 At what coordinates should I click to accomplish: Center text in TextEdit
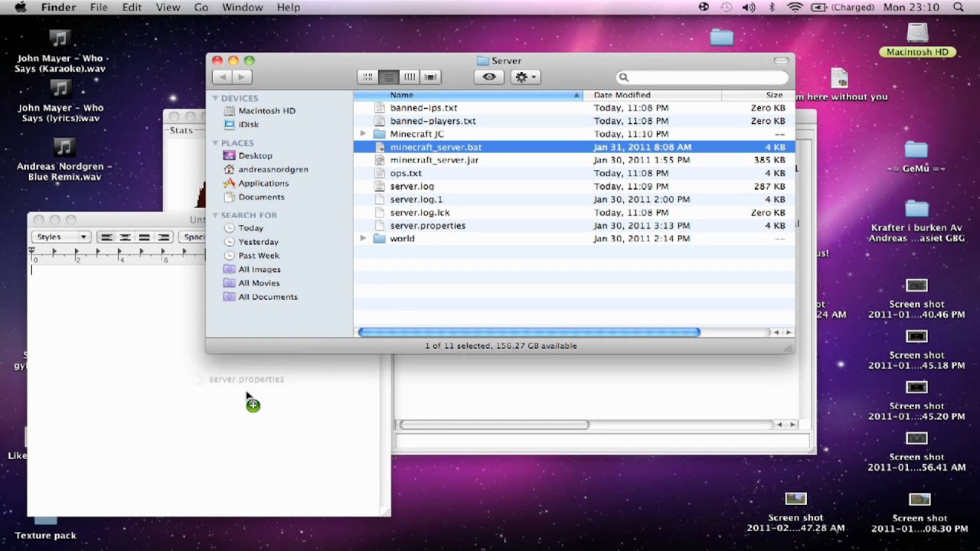(125, 237)
